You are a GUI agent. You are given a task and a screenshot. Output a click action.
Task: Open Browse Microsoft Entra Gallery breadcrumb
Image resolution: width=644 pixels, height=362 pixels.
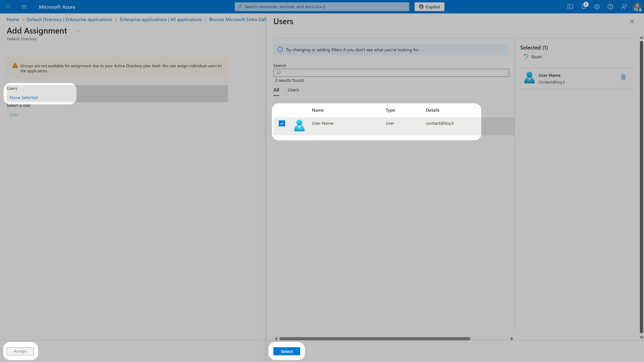[238, 19]
